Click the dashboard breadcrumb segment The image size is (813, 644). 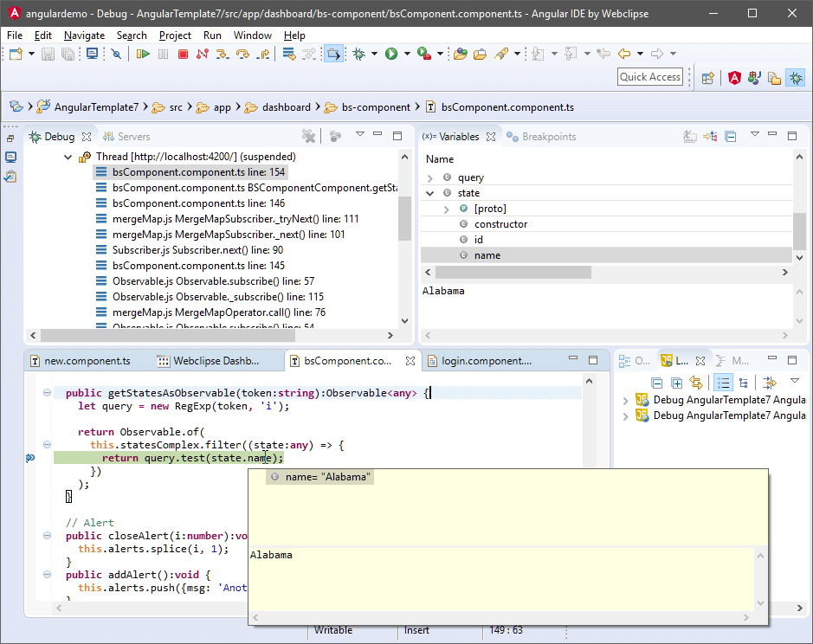287,106
